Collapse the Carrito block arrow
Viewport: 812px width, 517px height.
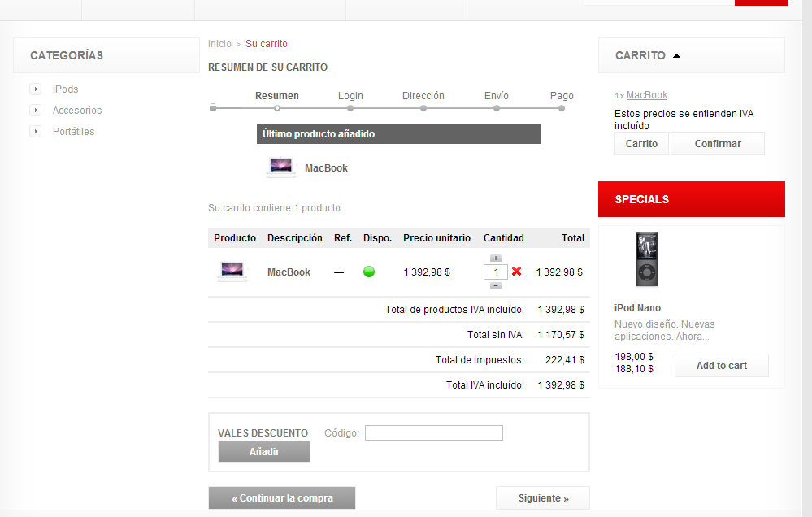(x=676, y=55)
